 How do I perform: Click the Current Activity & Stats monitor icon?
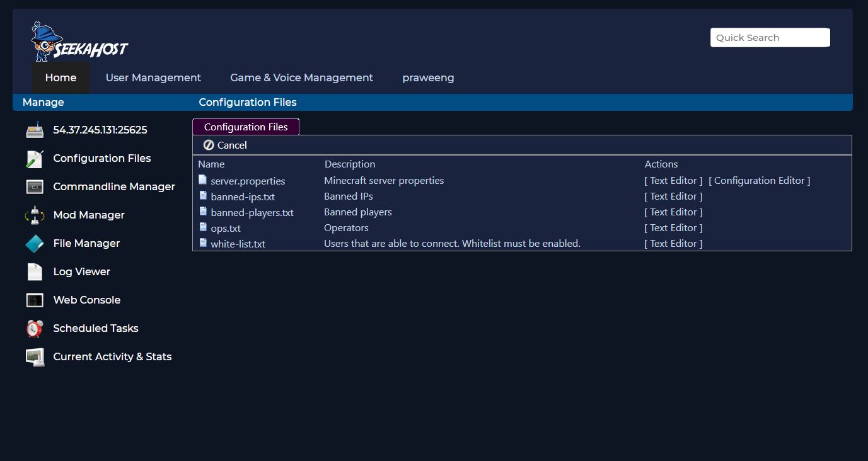pyautogui.click(x=35, y=357)
